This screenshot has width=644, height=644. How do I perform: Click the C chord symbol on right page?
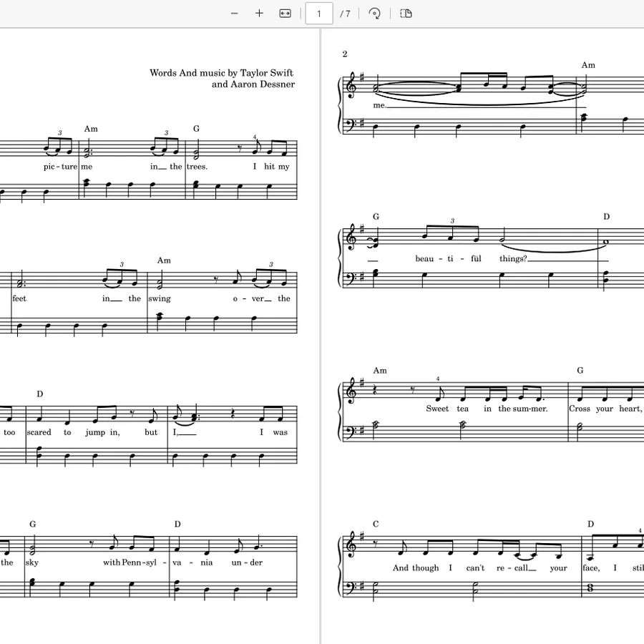pyautogui.click(x=376, y=524)
